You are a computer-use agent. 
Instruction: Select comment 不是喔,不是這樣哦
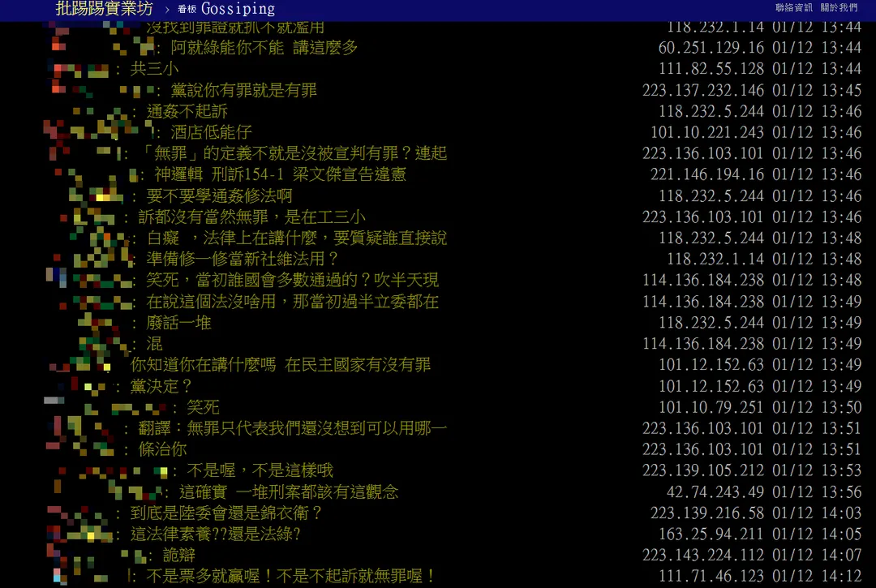(x=260, y=470)
